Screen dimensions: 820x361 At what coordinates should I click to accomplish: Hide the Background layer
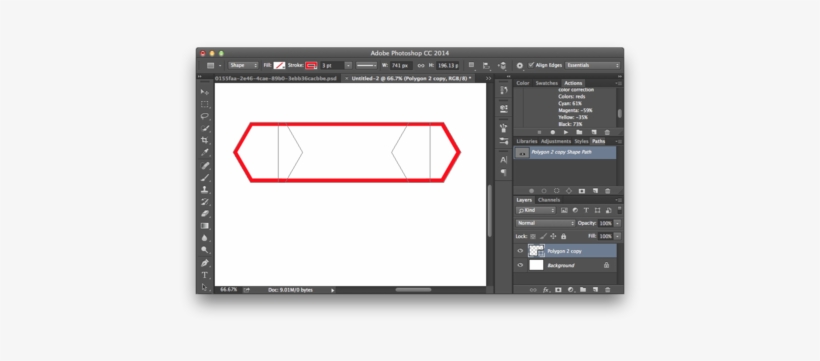520,265
